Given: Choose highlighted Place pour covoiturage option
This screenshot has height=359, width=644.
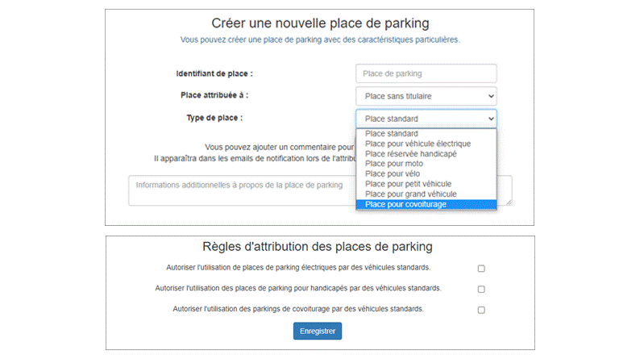Looking at the screenshot, I should tap(426, 204).
